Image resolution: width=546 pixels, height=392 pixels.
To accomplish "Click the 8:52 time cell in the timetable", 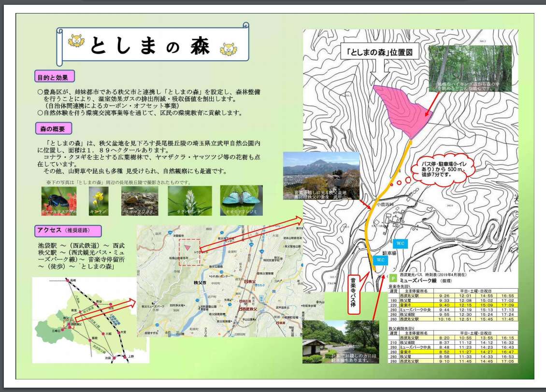I will (444, 352).
